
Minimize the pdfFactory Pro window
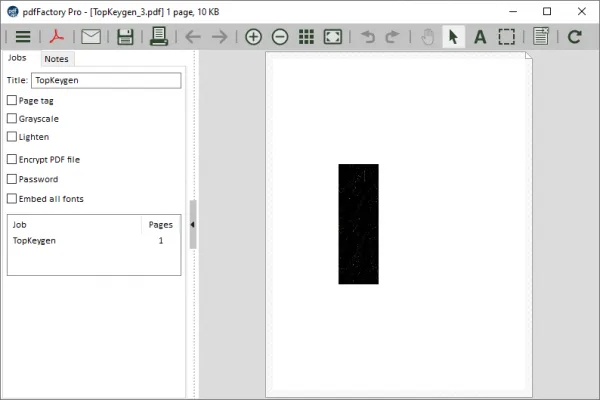click(x=513, y=11)
